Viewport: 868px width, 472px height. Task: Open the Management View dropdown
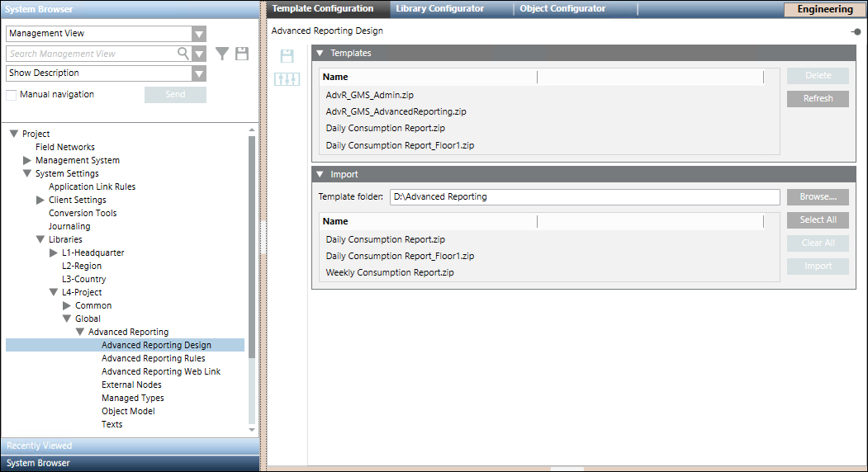pyautogui.click(x=198, y=34)
